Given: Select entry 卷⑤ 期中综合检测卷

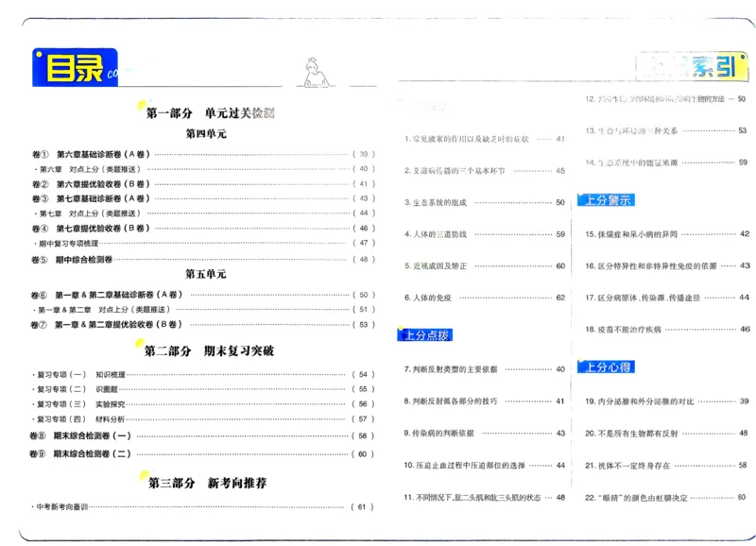Looking at the screenshot, I should pos(203,260).
